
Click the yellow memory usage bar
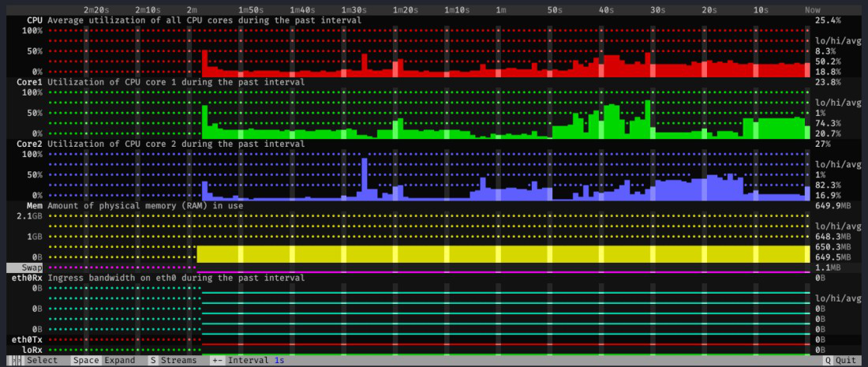pyautogui.click(x=503, y=254)
